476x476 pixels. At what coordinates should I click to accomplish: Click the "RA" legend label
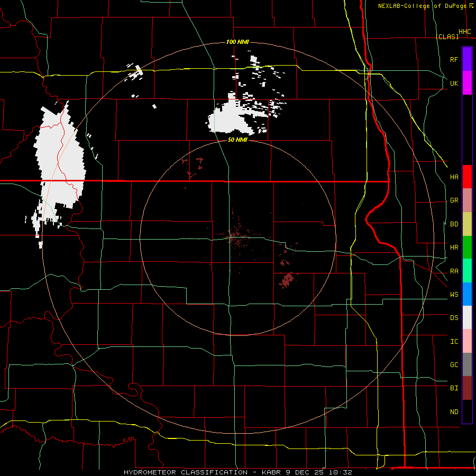tap(454, 271)
